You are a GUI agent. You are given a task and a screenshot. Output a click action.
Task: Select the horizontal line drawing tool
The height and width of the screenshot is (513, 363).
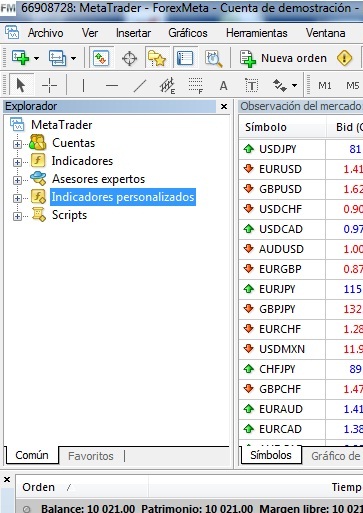pos(112,85)
